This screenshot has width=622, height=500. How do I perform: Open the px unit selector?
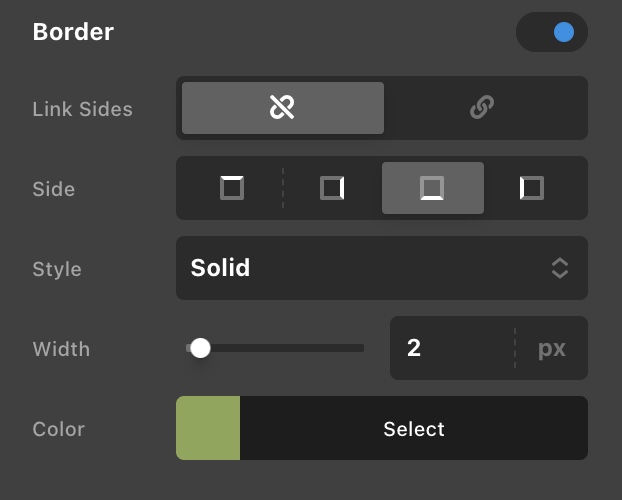click(x=552, y=348)
